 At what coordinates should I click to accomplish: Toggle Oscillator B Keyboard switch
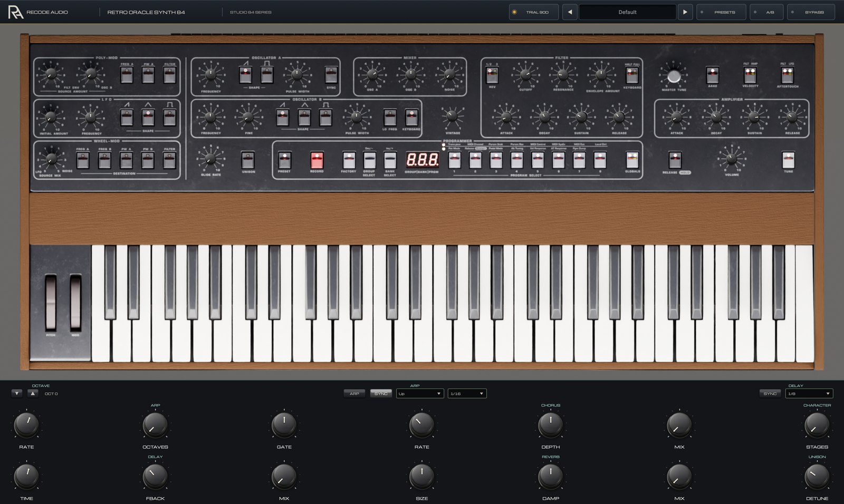(x=411, y=117)
